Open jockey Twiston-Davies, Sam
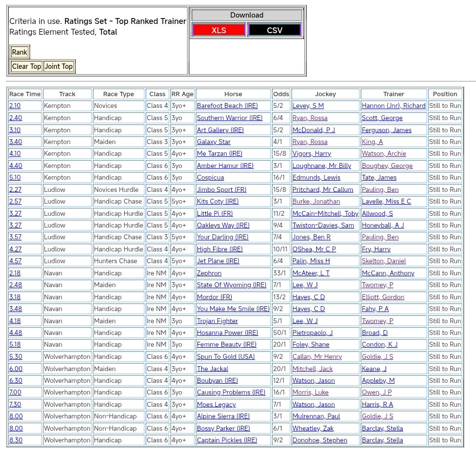The width and height of the screenshot is (476, 458). click(x=323, y=226)
